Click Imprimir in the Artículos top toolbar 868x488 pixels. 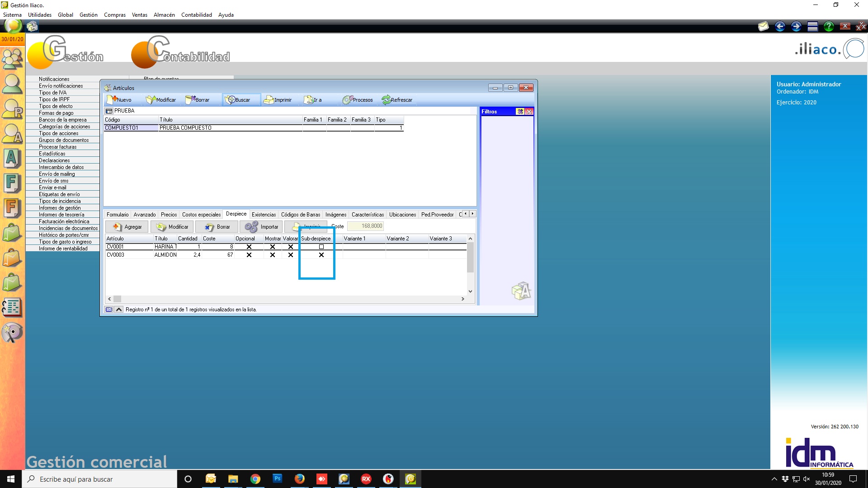(278, 100)
